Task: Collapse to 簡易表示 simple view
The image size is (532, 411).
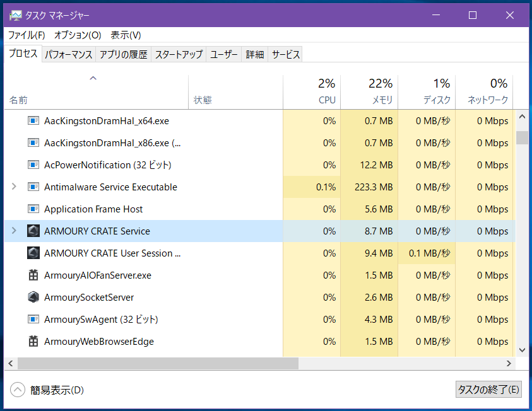Action: tap(47, 390)
